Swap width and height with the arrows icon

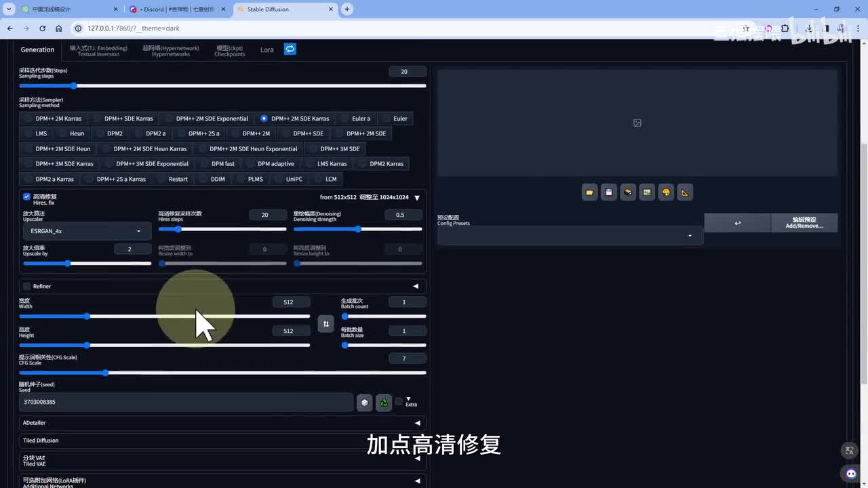(325, 324)
